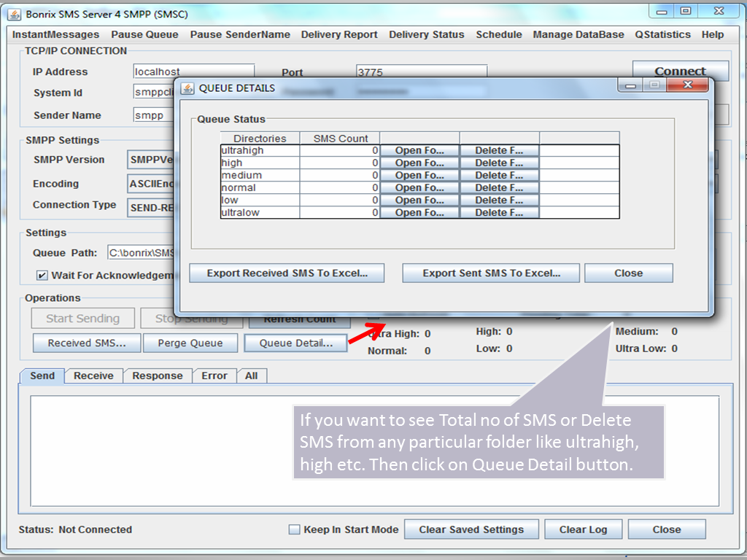Enable Keep In Start Mode checkbox

click(x=295, y=529)
